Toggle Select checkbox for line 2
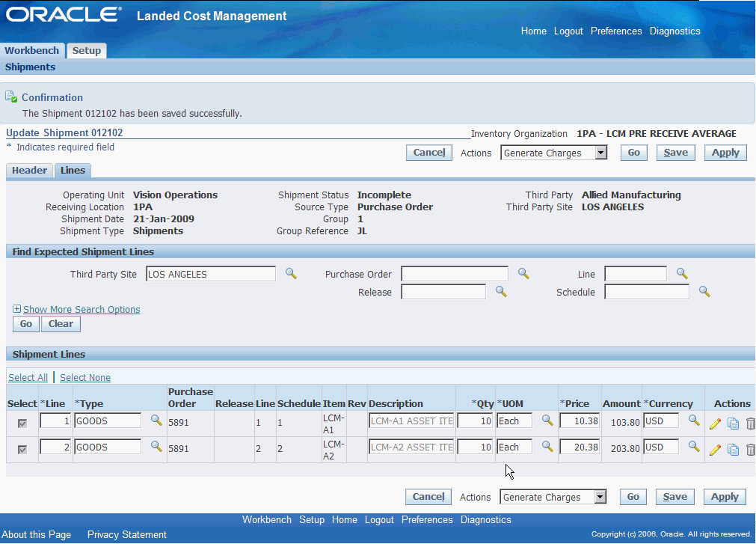756x544 pixels. (22, 449)
